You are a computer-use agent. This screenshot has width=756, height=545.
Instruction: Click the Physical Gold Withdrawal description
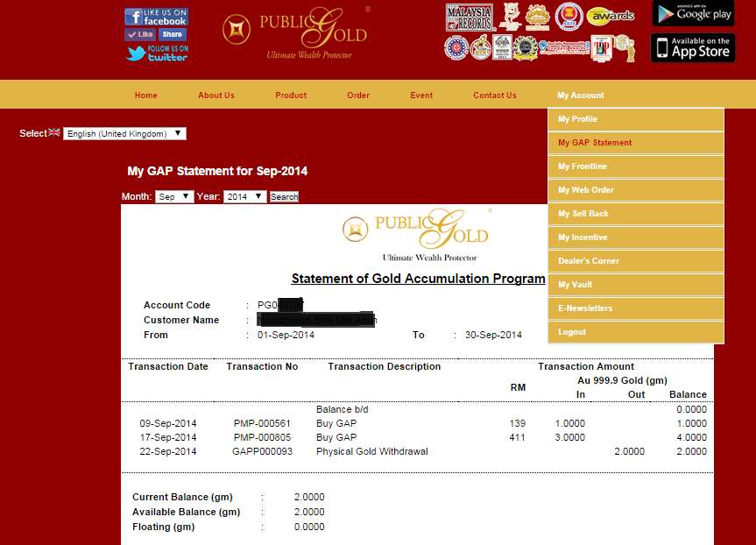tap(371, 451)
